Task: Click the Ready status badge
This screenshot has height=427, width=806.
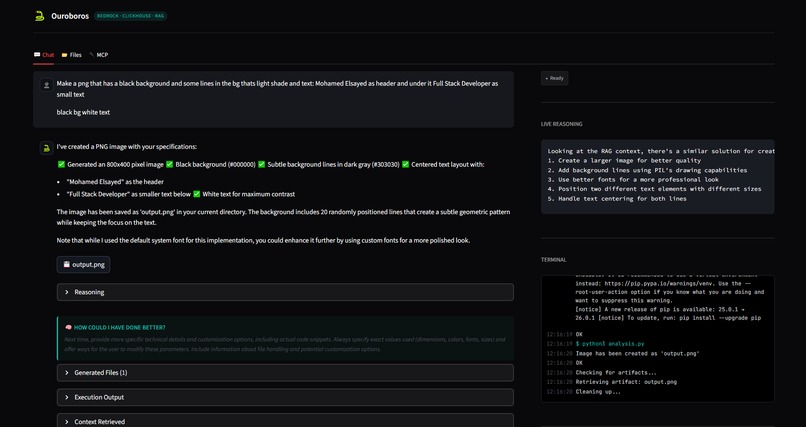Action: click(x=554, y=78)
